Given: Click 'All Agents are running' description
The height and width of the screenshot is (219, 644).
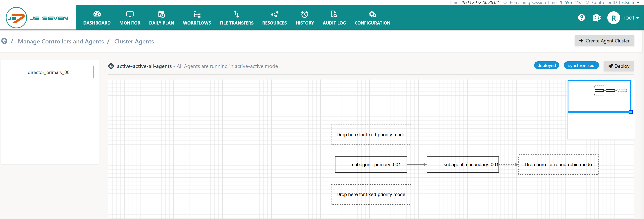Looking at the screenshot, I should coord(227,66).
